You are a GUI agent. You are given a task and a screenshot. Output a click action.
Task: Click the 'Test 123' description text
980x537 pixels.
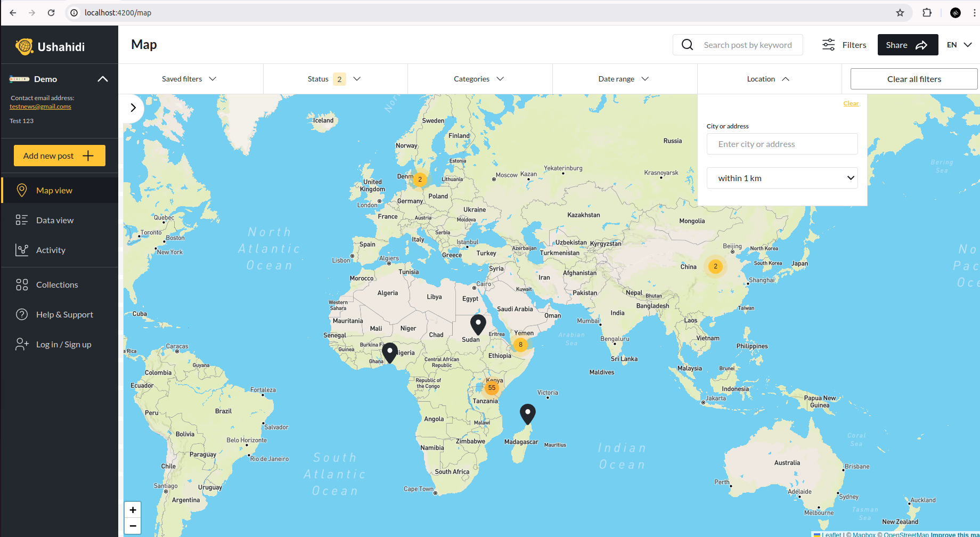coord(21,121)
